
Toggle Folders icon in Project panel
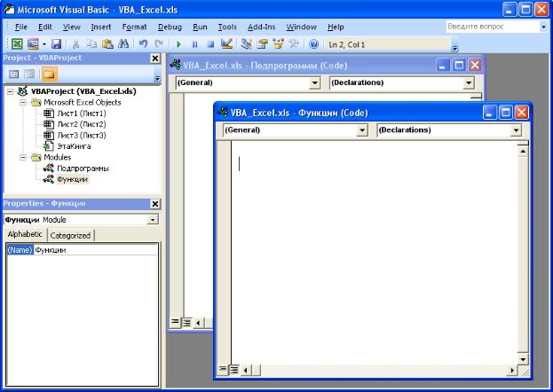pyautogui.click(x=49, y=74)
